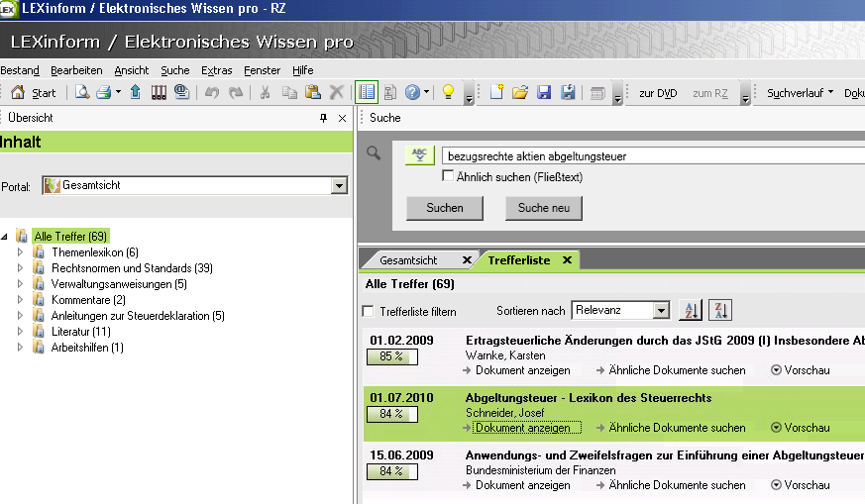The width and height of the screenshot is (865, 504).
Task: Click the sort descending Z-A icon
Action: [x=720, y=310]
